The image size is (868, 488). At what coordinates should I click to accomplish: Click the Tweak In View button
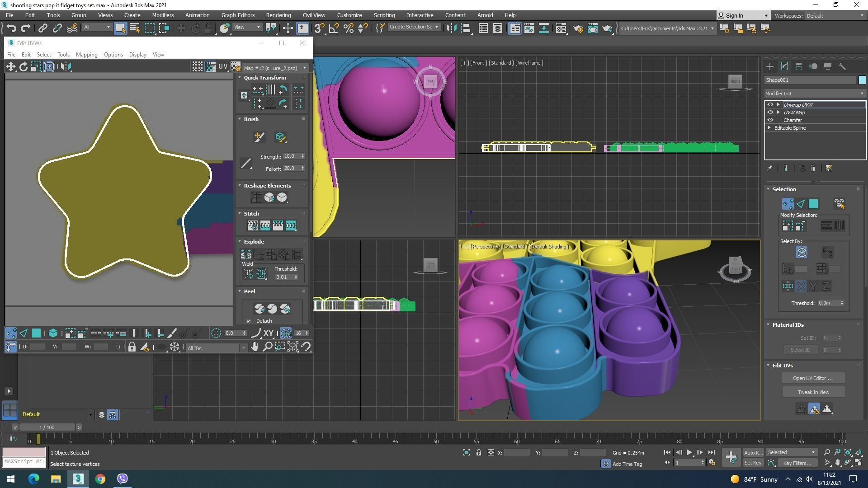(813, 392)
